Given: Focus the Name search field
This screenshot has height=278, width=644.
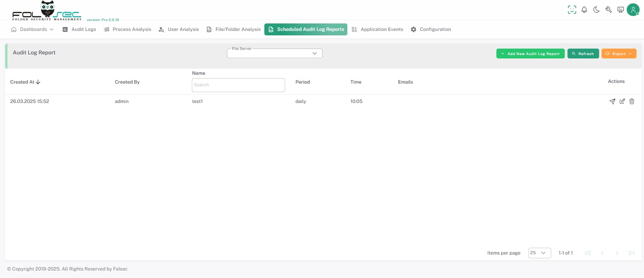Looking at the screenshot, I should (x=238, y=85).
